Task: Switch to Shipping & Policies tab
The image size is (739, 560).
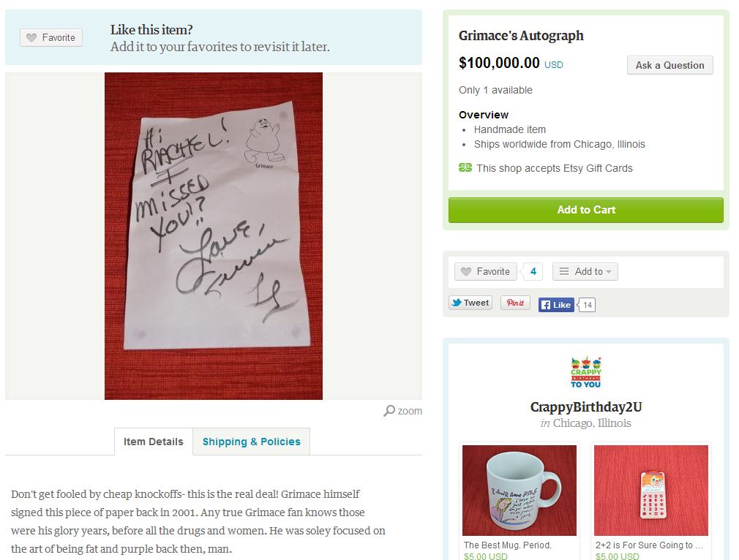Action: [251, 442]
